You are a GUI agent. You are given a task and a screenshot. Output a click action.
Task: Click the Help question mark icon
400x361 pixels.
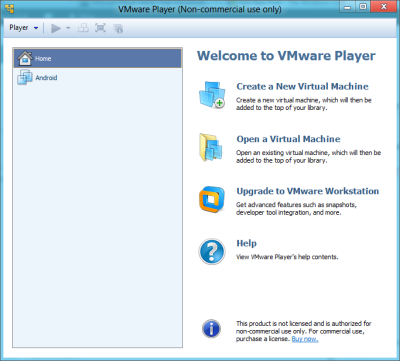(212, 251)
